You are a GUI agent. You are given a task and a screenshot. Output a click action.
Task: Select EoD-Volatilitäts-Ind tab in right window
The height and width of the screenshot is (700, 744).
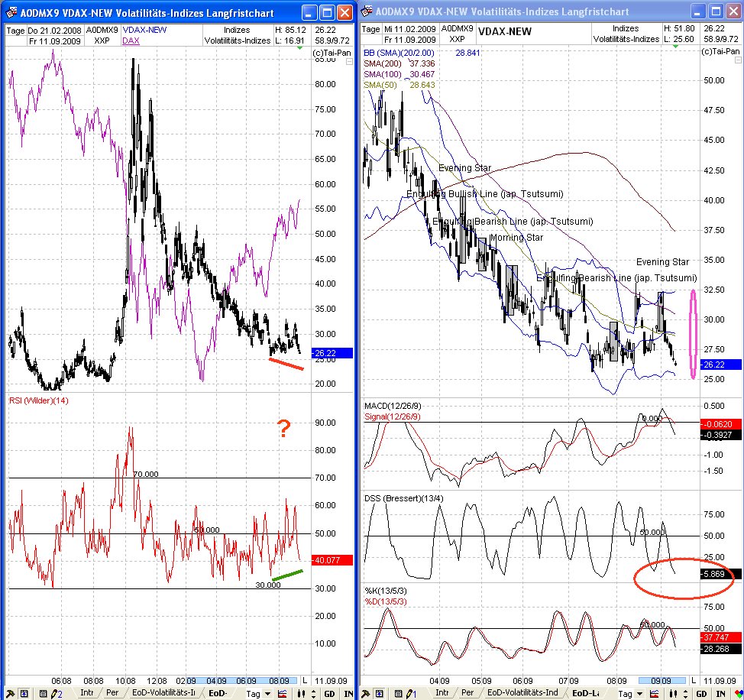click(522, 693)
